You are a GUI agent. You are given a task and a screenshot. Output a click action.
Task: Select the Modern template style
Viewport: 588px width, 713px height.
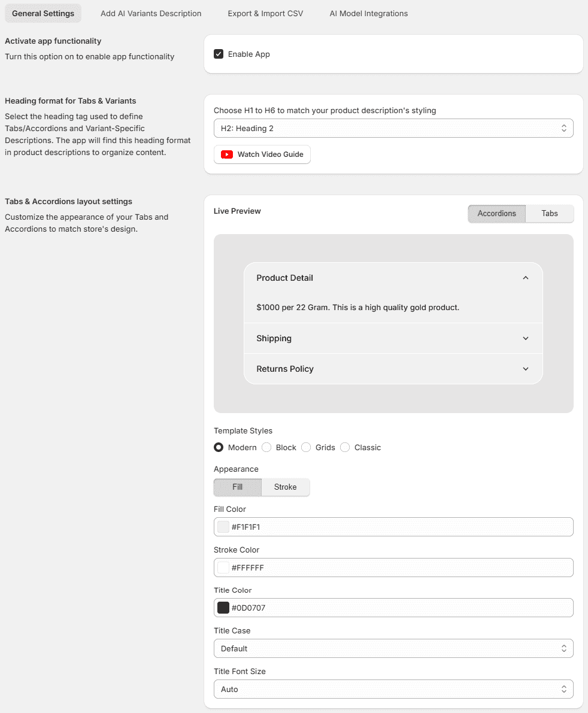(219, 447)
